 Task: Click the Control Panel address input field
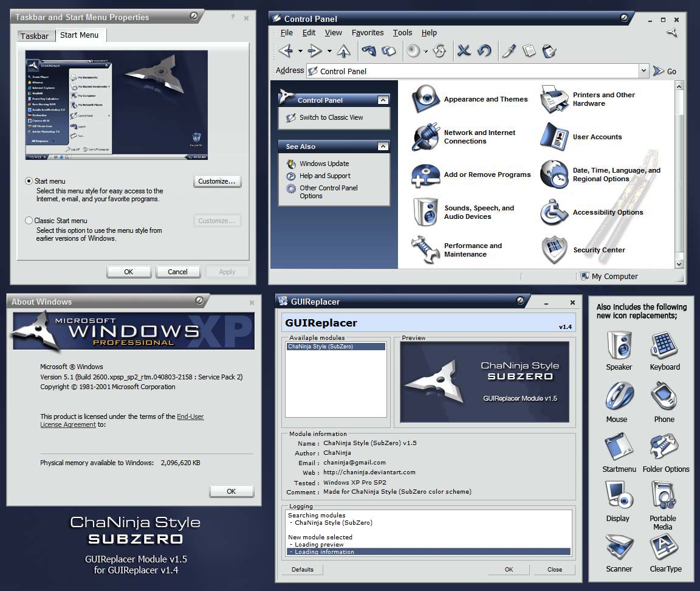point(473,71)
